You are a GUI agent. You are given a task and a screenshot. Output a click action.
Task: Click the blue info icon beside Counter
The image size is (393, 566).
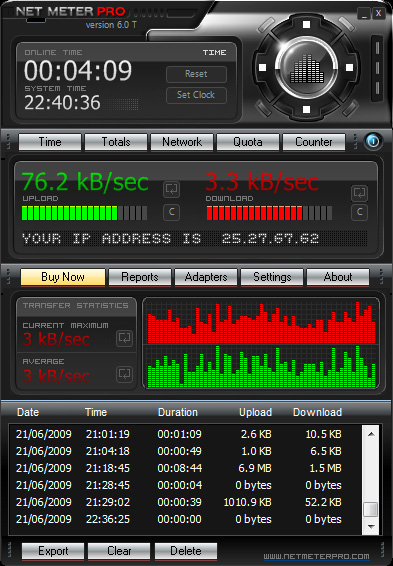(373, 141)
